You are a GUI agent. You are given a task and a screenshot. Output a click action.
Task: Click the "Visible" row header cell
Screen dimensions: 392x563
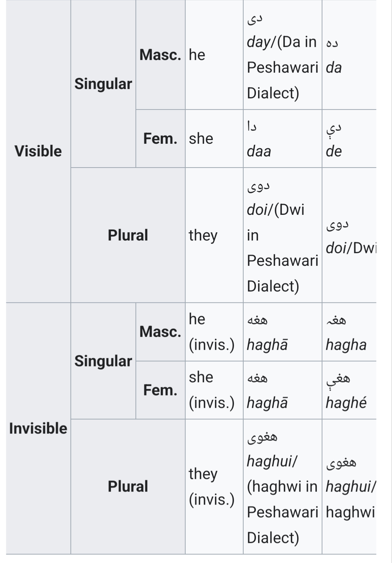click(38, 151)
